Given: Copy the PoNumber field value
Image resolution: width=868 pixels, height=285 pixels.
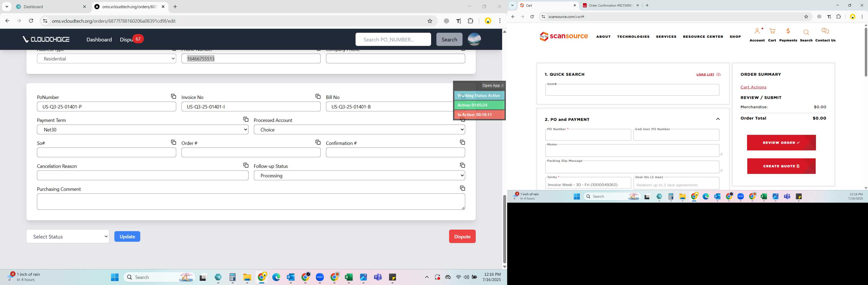Looking at the screenshot, I should (x=174, y=97).
